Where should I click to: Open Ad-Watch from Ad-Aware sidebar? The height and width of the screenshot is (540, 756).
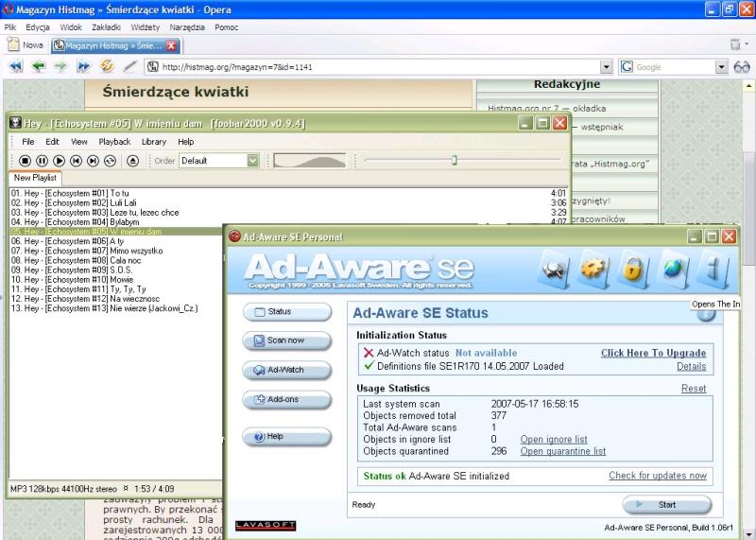click(x=287, y=370)
